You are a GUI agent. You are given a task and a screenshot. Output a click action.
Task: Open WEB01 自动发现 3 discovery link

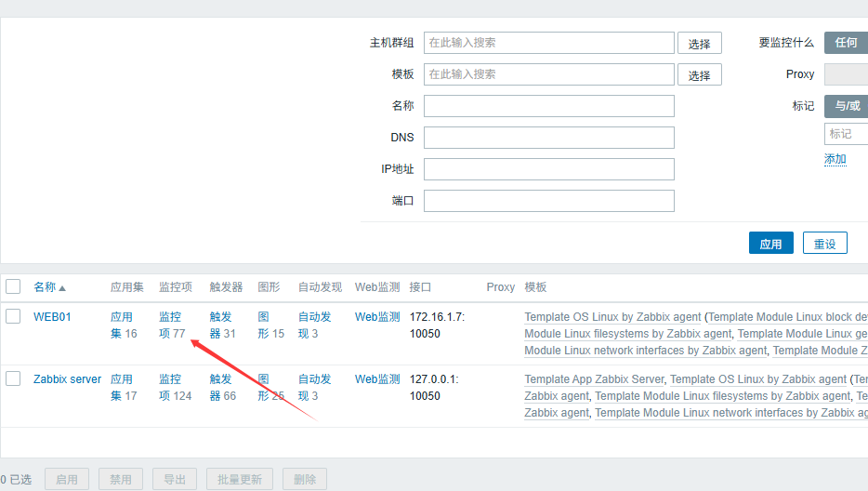click(314, 325)
